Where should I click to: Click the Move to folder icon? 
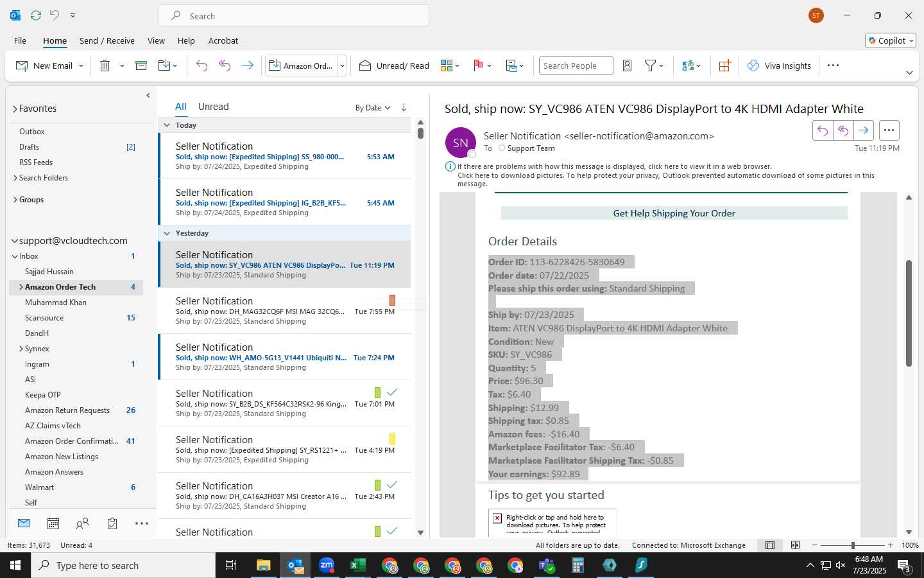[164, 66]
